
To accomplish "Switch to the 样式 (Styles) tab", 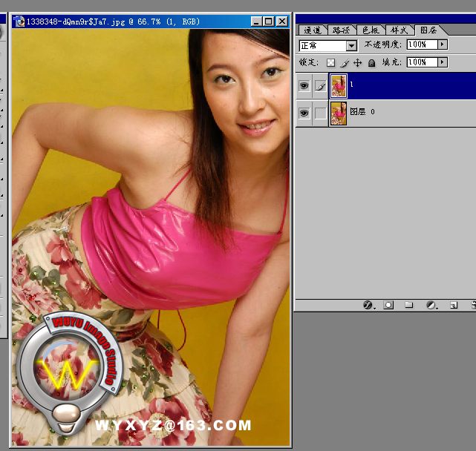I will (x=400, y=30).
